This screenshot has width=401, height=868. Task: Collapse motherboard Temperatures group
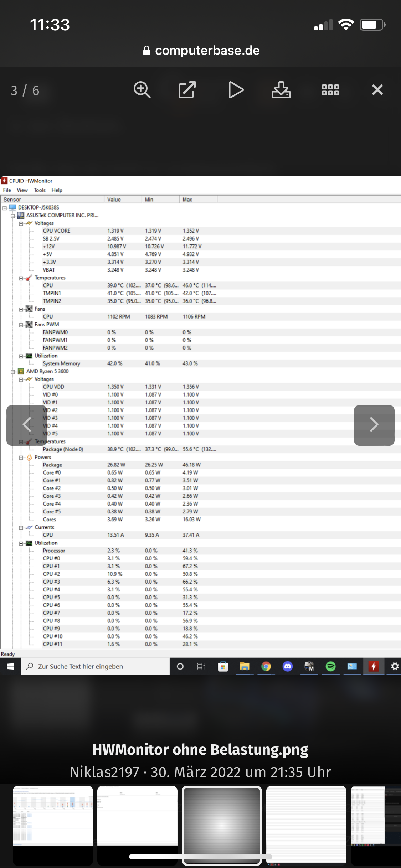click(21, 278)
